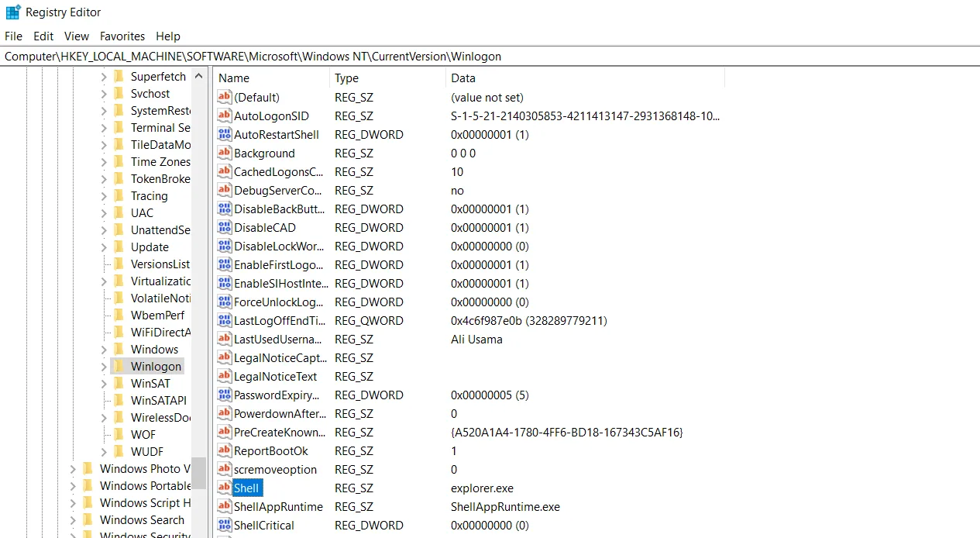Click the Registry Editor icon in the title bar

pos(12,12)
